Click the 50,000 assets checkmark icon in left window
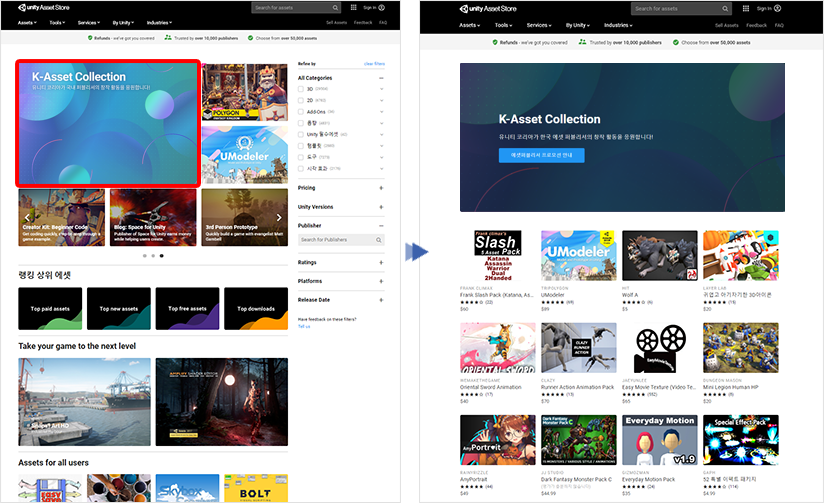824x503 pixels. tap(251, 38)
